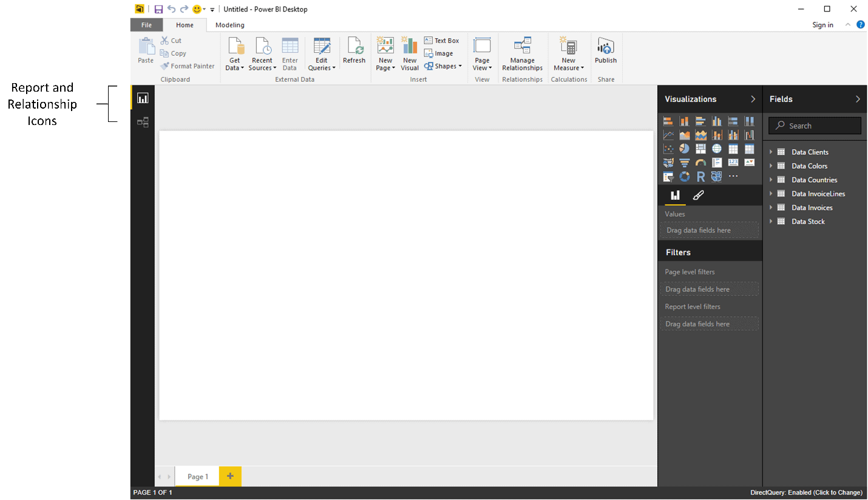Screen dimensions: 868x500
Task: Expand the Data Colors table
Action: coord(771,166)
